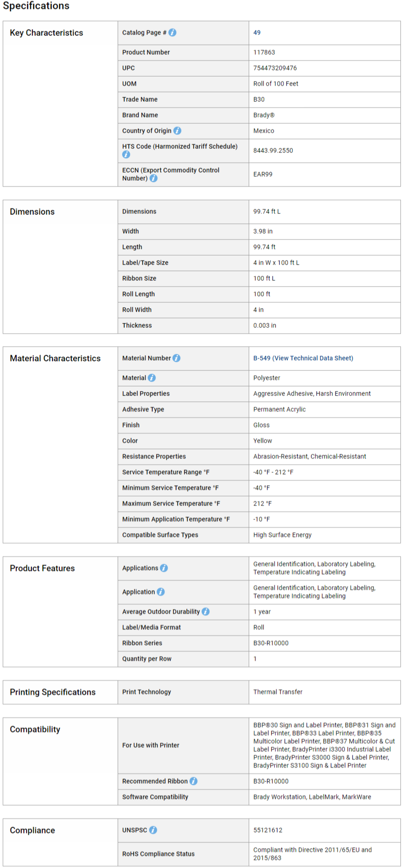Click the Product Number value 117863
Screen dimensions: 404x868
(264, 52)
